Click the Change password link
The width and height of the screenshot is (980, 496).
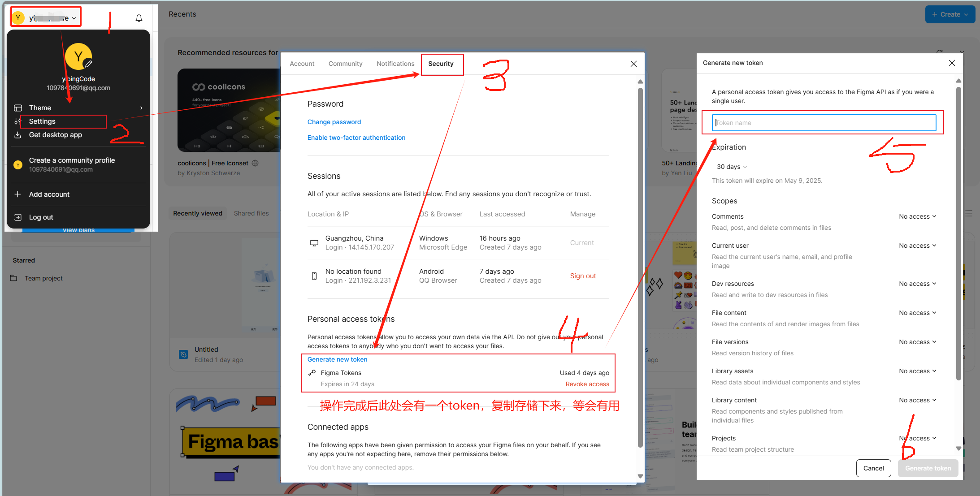334,122
